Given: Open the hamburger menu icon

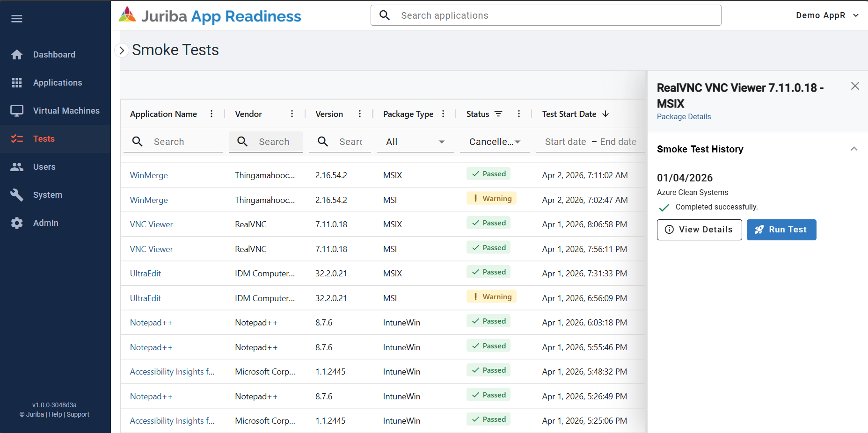Looking at the screenshot, I should (17, 19).
